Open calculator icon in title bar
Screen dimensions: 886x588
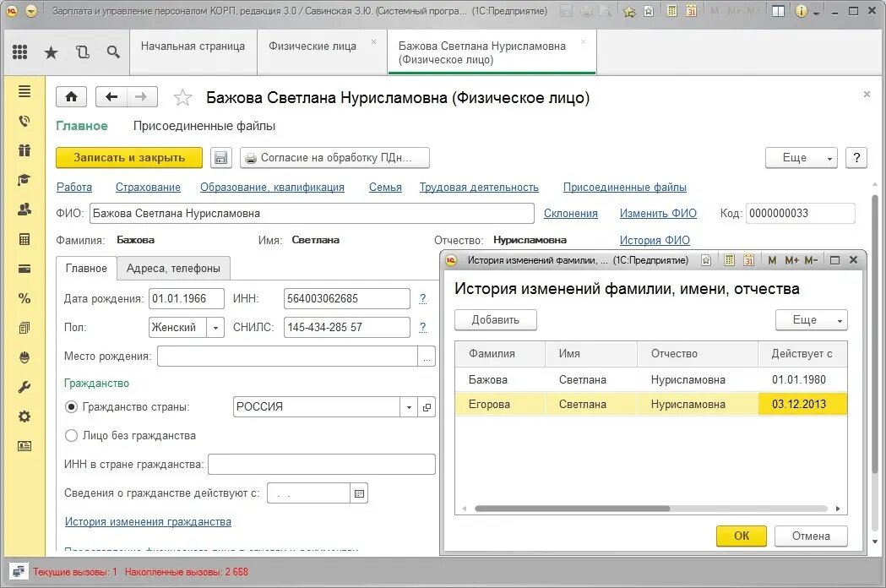click(x=671, y=11)
